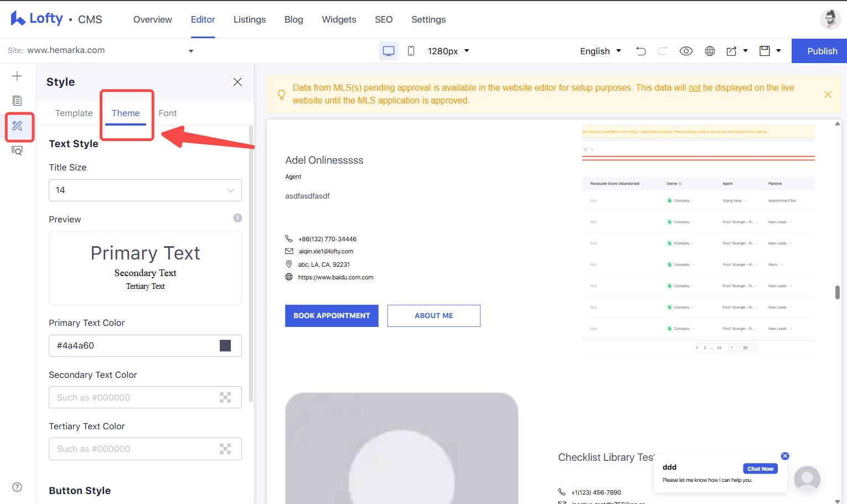
Task: Open the baidu.com website link
Action: 335,277
